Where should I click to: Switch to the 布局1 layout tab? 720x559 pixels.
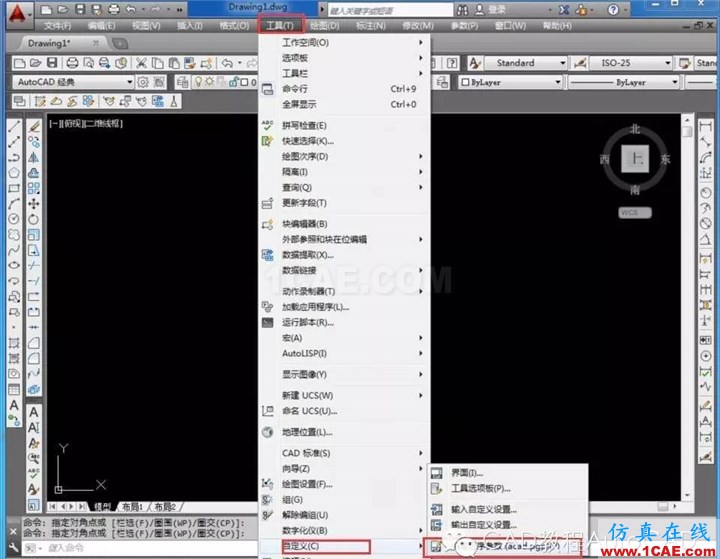point(133,507)
